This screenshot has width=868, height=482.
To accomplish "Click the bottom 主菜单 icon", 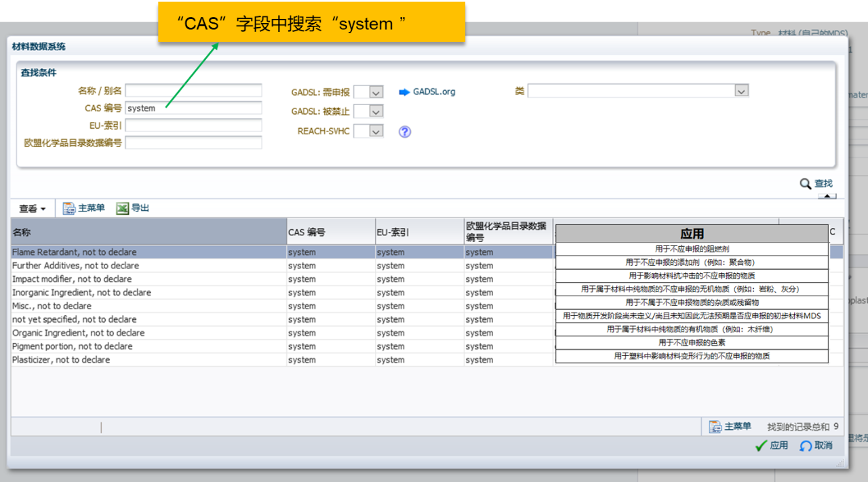I will pyautogui.click(x=715, y=426).
